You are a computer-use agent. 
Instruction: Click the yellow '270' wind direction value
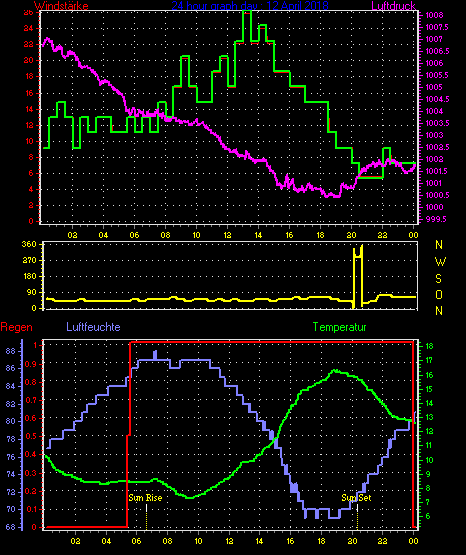tap(29, 260)
